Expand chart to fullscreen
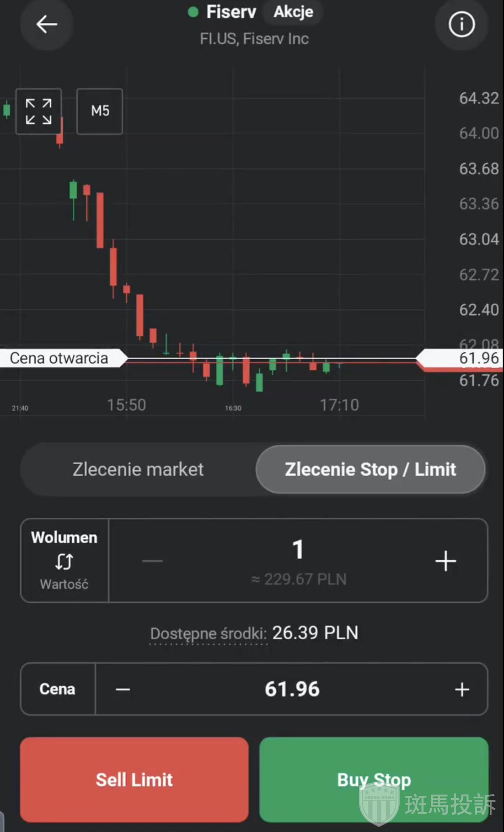504x832 pixels. click(38, 112)
